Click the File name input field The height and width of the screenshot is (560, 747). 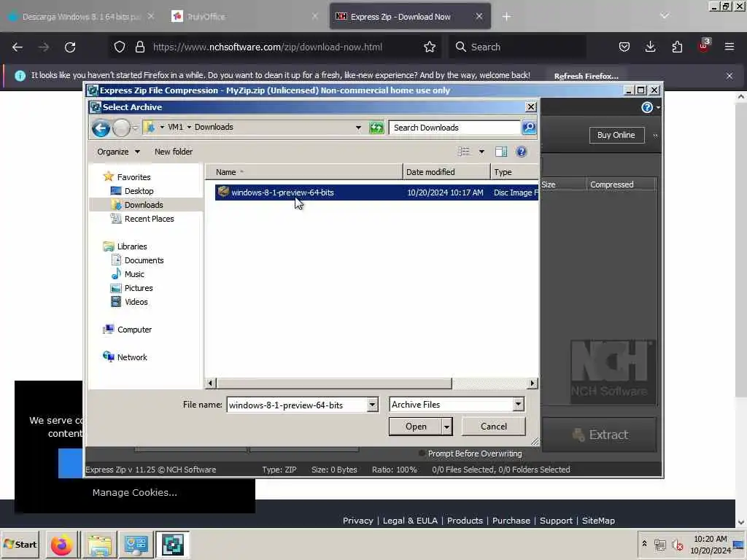[298, 405]
